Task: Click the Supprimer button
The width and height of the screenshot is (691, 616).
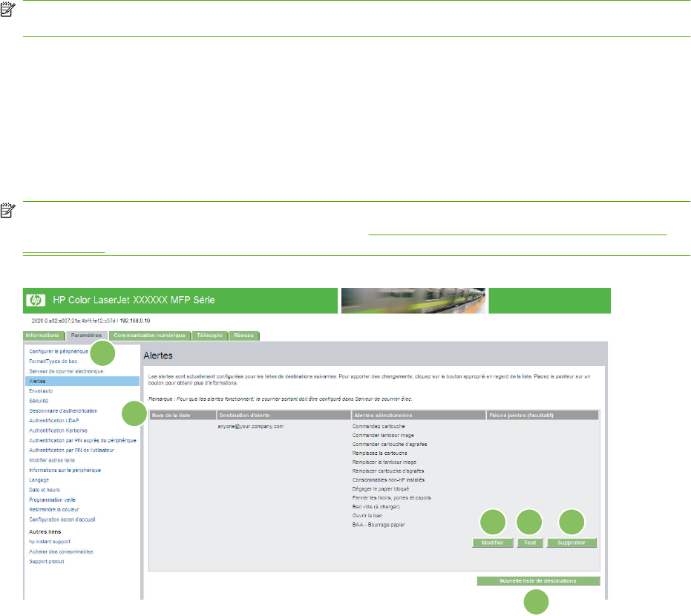Action: point(572,543)
